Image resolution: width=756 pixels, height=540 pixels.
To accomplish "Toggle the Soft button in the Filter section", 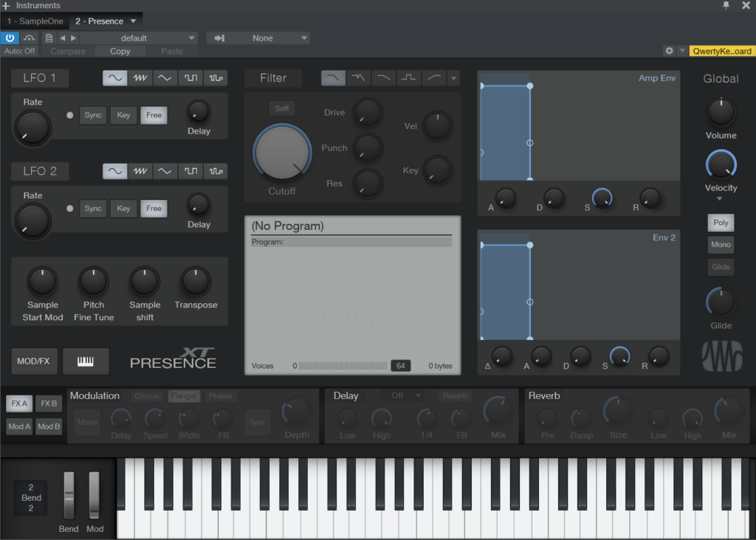I will pyautogui.click(x=282, y=108).
